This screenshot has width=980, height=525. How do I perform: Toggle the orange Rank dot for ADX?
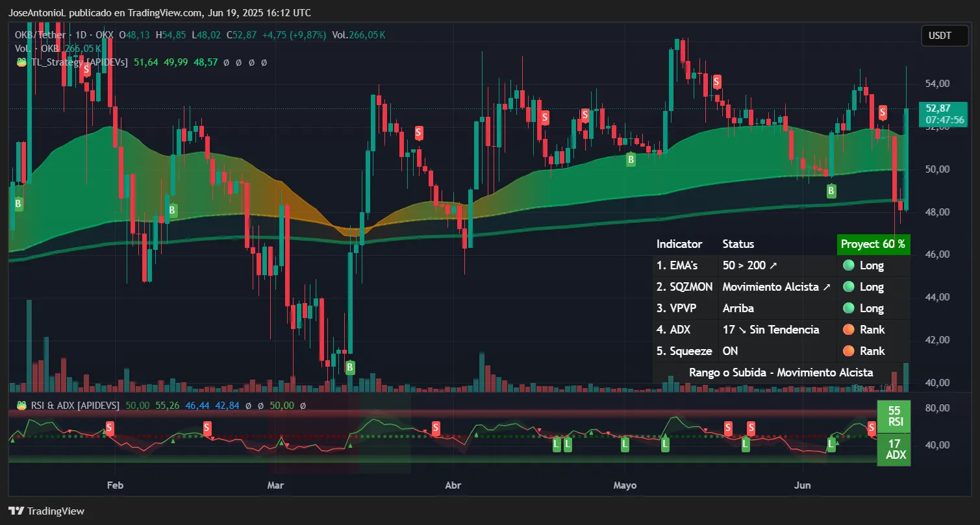tap(850, 330)
